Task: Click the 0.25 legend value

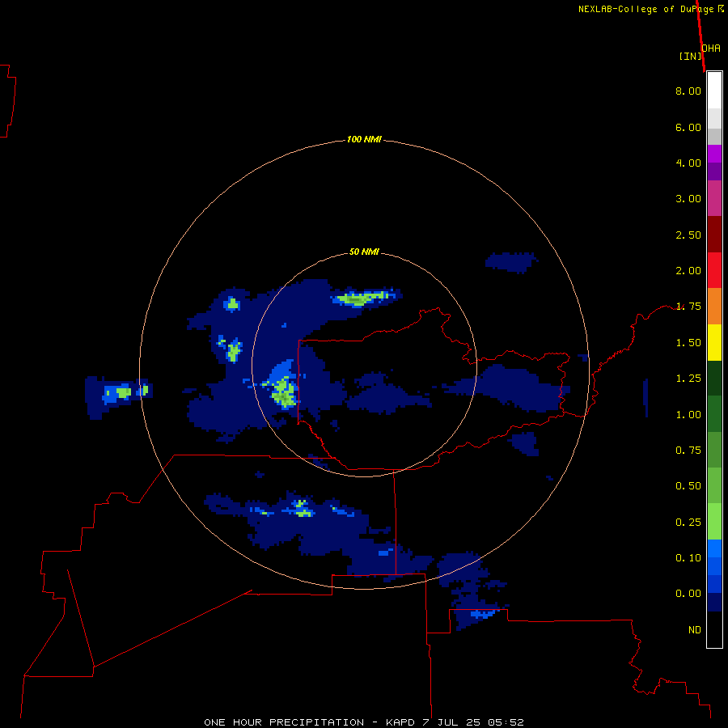Action: pos(688,523)
